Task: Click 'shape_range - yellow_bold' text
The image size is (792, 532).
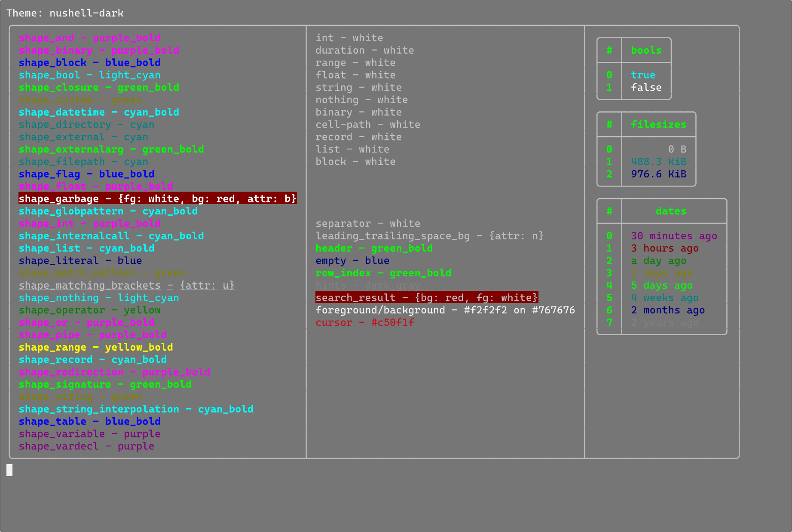Action: (96, 347)
